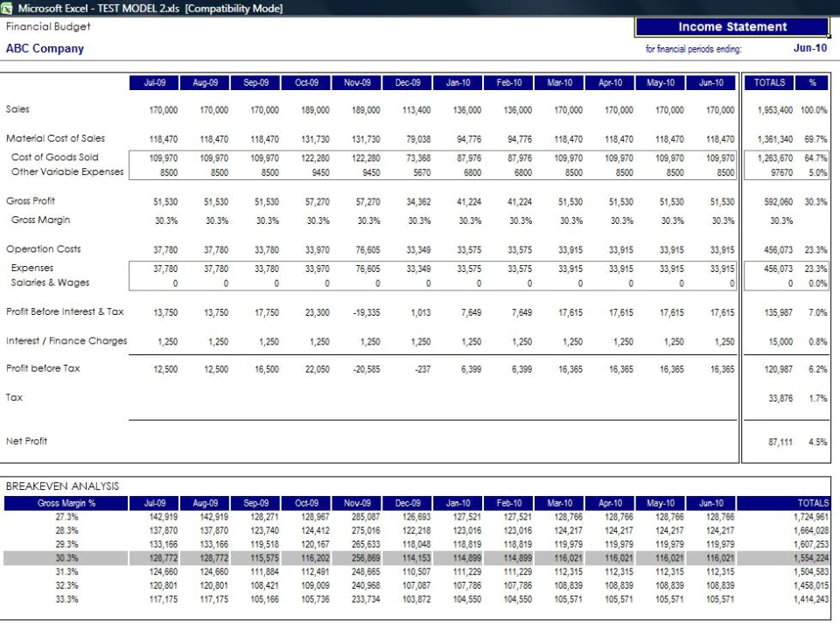
Task: Click the Excel icon in title bar
Action: click(7, 8)
